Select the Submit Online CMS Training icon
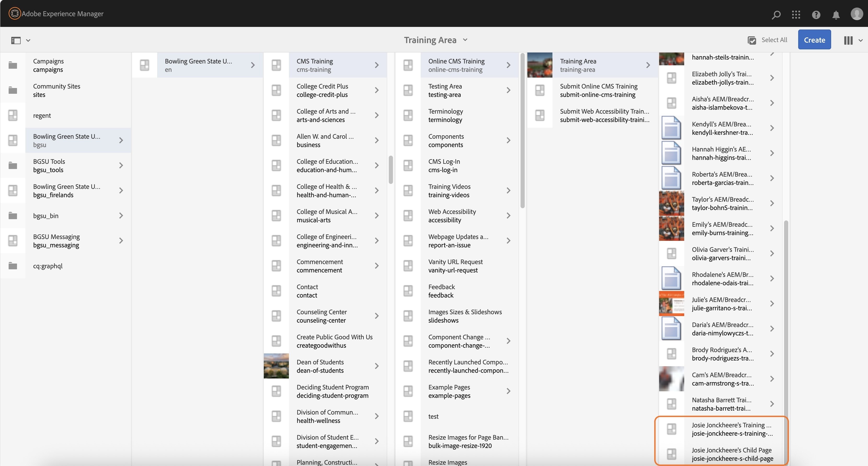The width and height of the screenshot is (868, 466). 540,90
